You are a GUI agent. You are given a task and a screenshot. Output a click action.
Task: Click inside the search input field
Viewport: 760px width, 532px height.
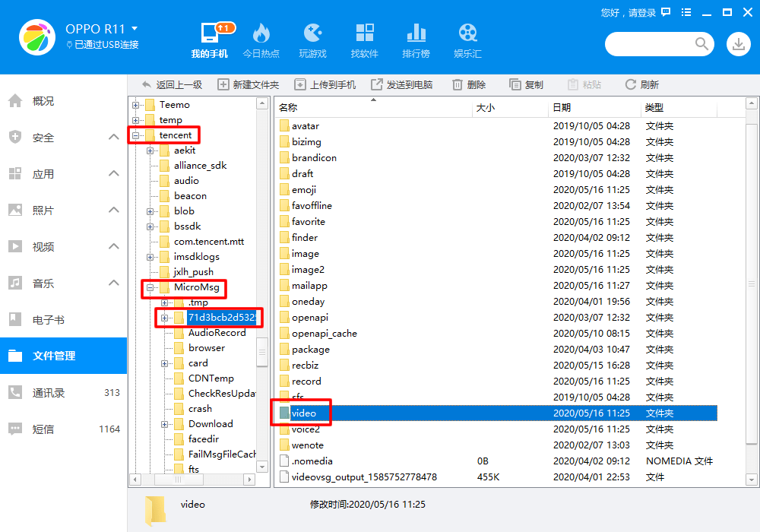(650, 44)
